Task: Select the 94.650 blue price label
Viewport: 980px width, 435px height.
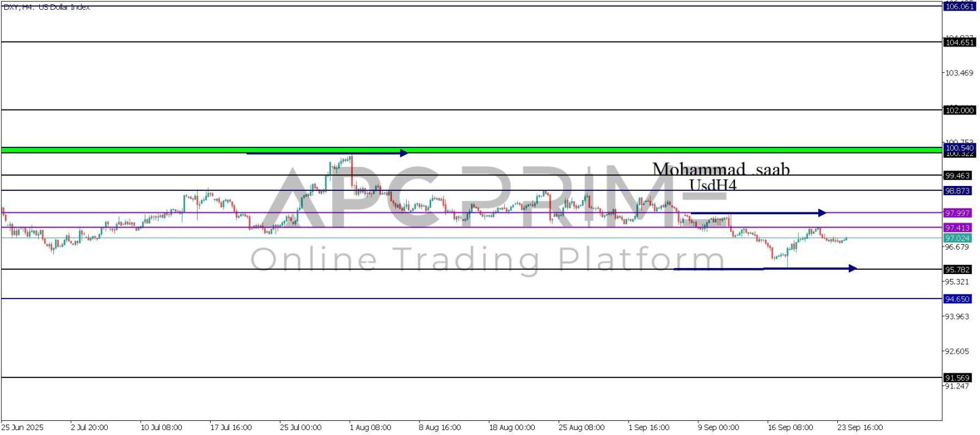Action: click(x=957, y=299)
